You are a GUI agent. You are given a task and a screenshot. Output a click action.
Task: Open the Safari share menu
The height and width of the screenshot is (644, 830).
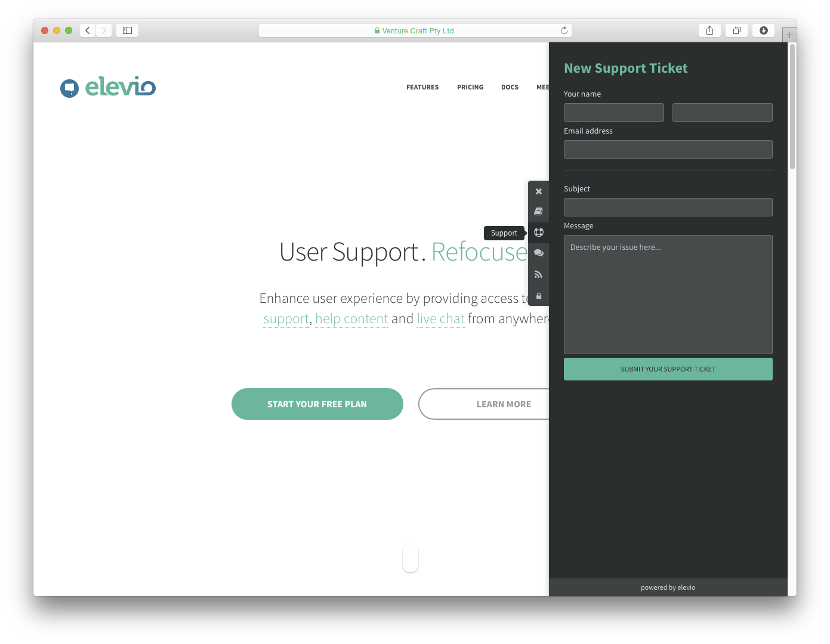pos(709,30)
